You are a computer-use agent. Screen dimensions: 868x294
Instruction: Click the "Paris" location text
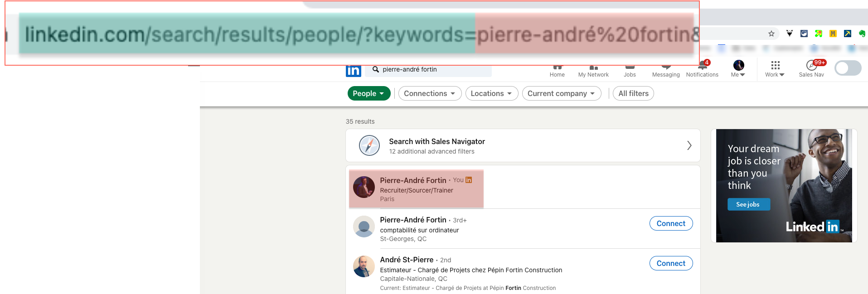coord(387,199)
